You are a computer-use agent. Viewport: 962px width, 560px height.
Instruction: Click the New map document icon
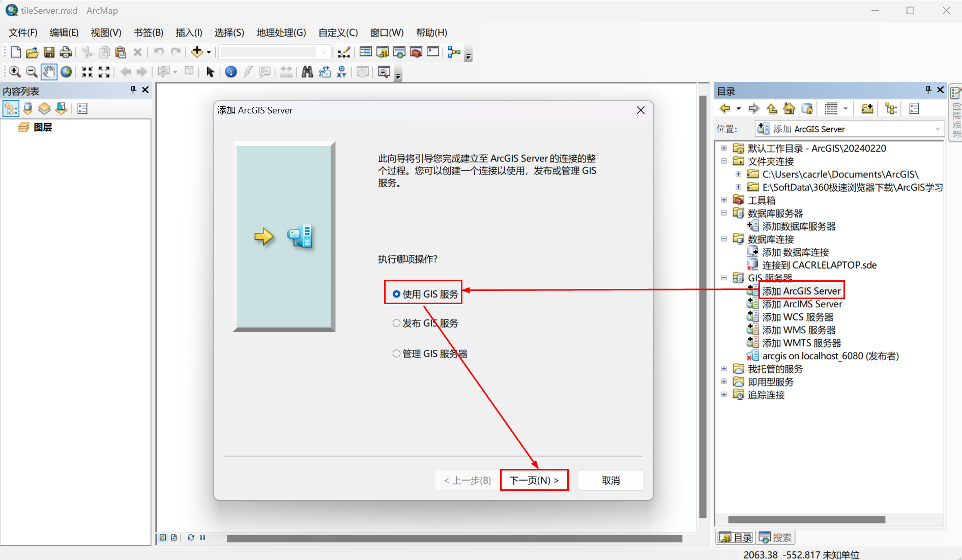[15, 52]
